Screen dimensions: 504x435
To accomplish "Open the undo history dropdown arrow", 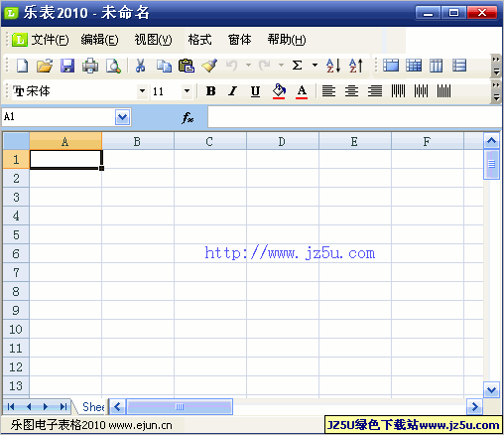I will coord(248,66).
